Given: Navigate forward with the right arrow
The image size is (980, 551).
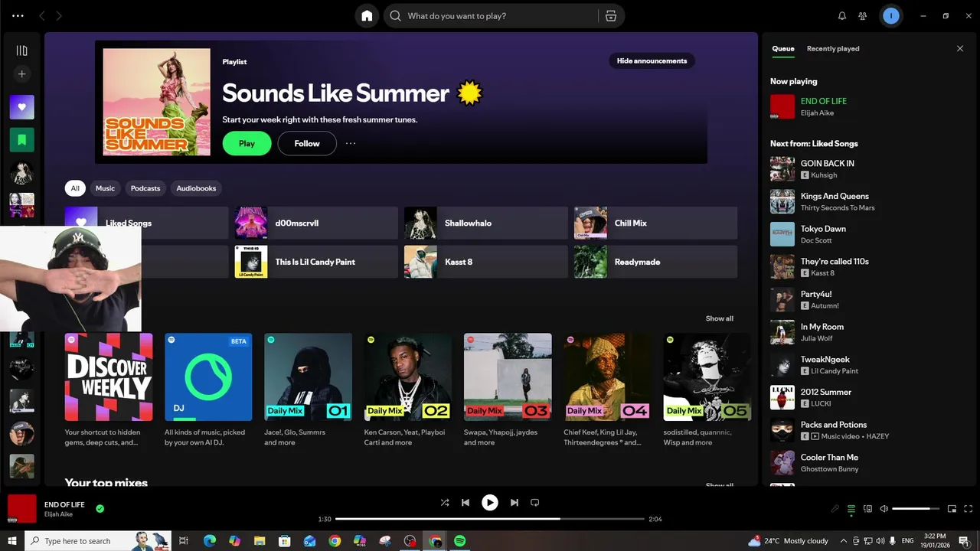Looking at the screenshot, I should (59, 15).
